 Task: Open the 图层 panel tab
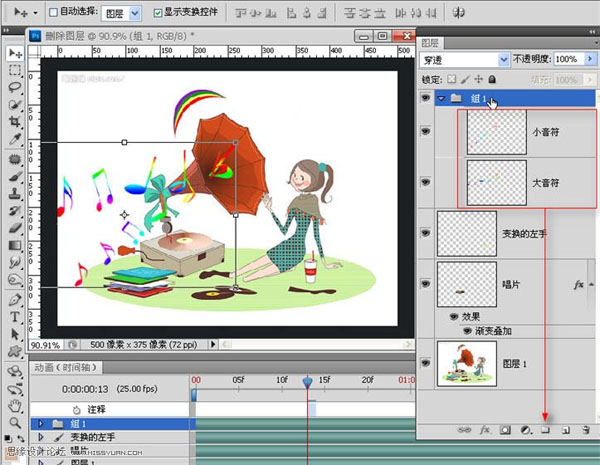coord(431,43)
